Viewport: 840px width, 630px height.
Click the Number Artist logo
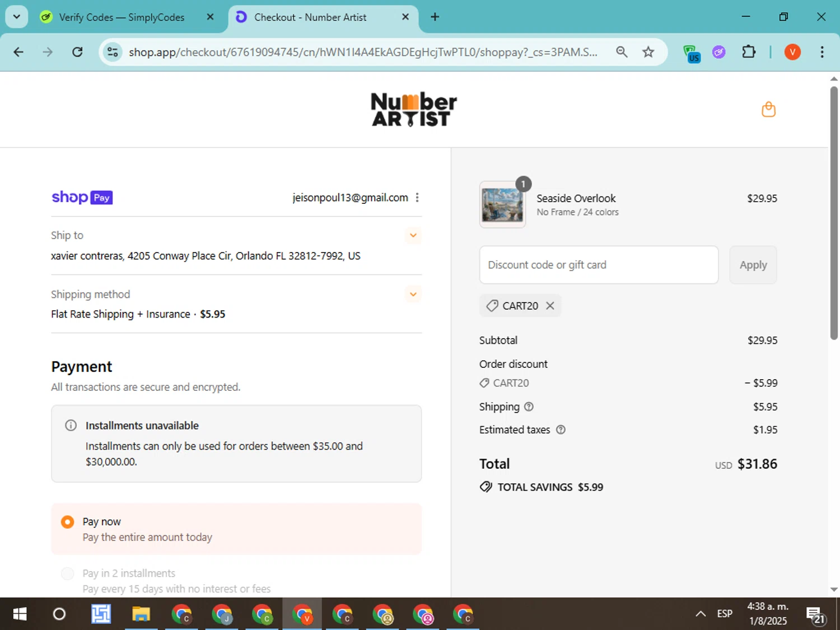414,109
